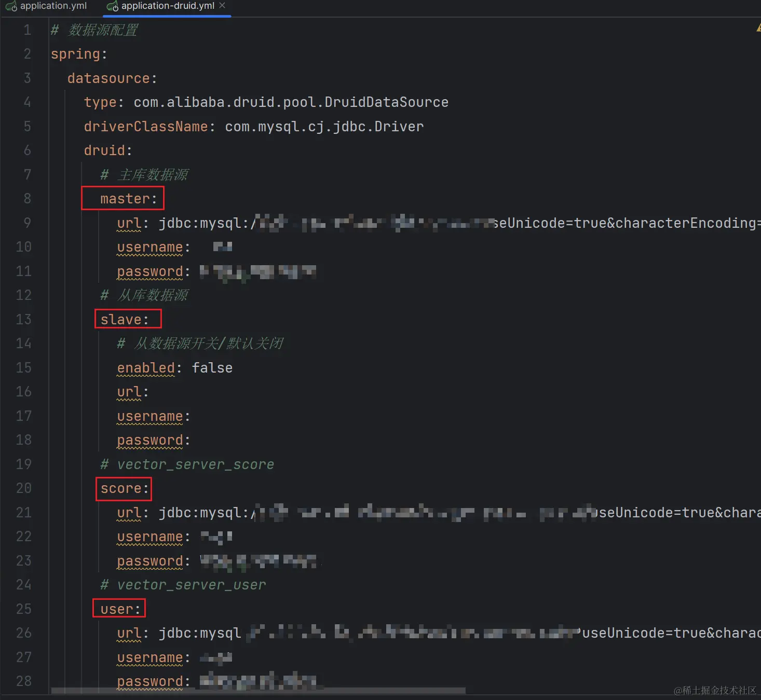Click the 'password' key on line 28
This screenshot has width=761, height=700.
150,681
